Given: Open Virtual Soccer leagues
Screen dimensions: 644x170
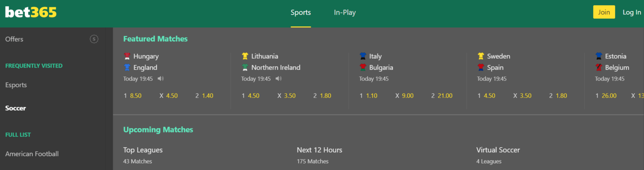Looking at the screenshot, I should [x=498, y=155].
